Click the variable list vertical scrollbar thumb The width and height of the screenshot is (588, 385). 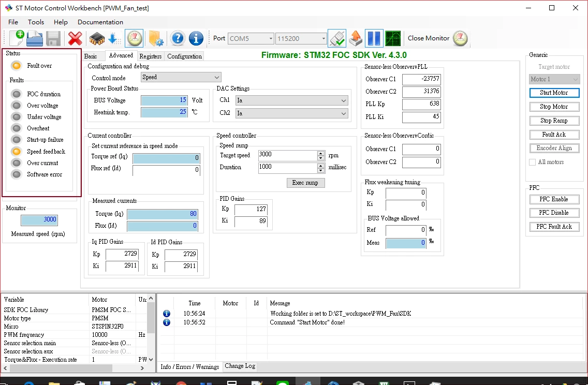151,318
